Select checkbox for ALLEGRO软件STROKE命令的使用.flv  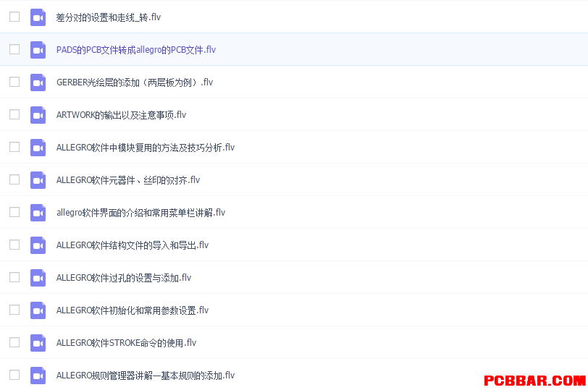tap(14, 342)
